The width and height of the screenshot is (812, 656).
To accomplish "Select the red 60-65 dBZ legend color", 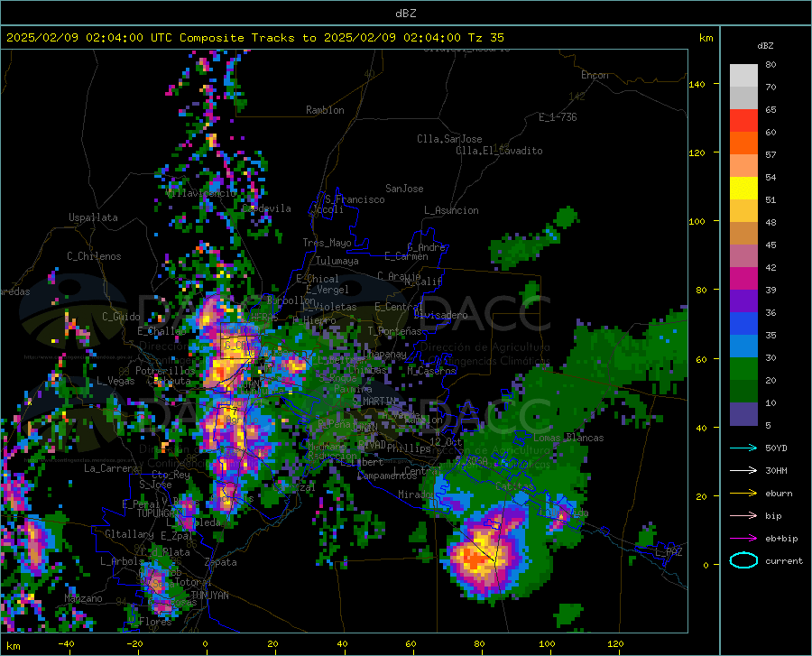I will [743, 121].
